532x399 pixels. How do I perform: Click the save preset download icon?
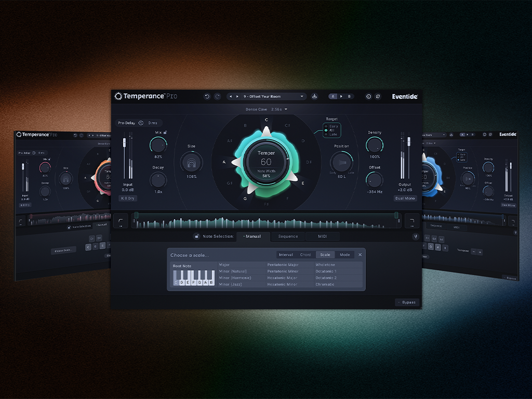point(314,96)
